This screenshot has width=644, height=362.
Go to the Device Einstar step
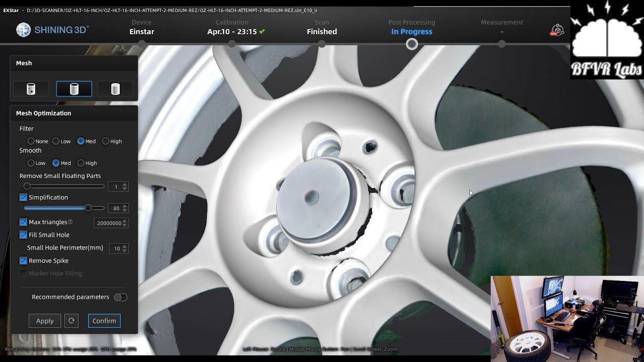[142, 27]
